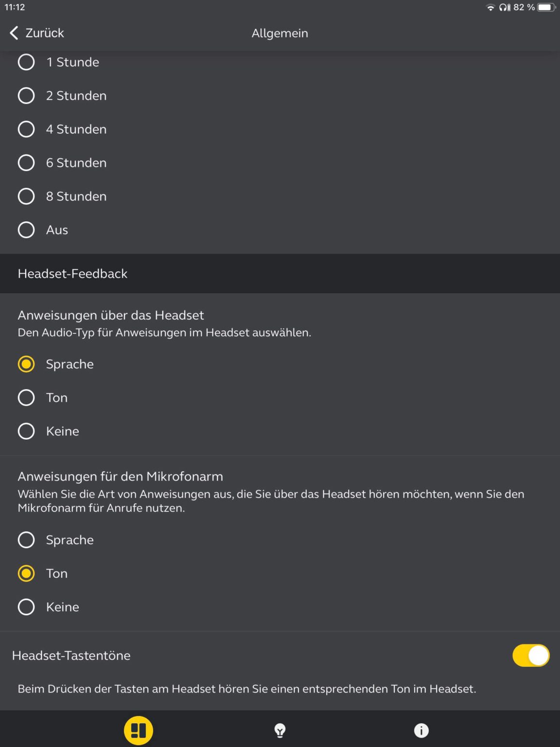
Task: Click the headset icon in the status bar
Action: [502, 7]
